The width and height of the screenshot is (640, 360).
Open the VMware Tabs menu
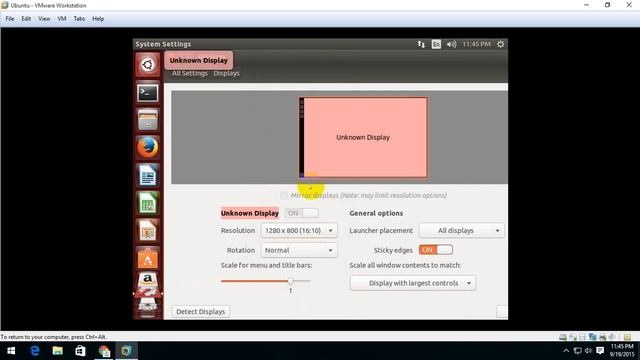coord(79,19)
